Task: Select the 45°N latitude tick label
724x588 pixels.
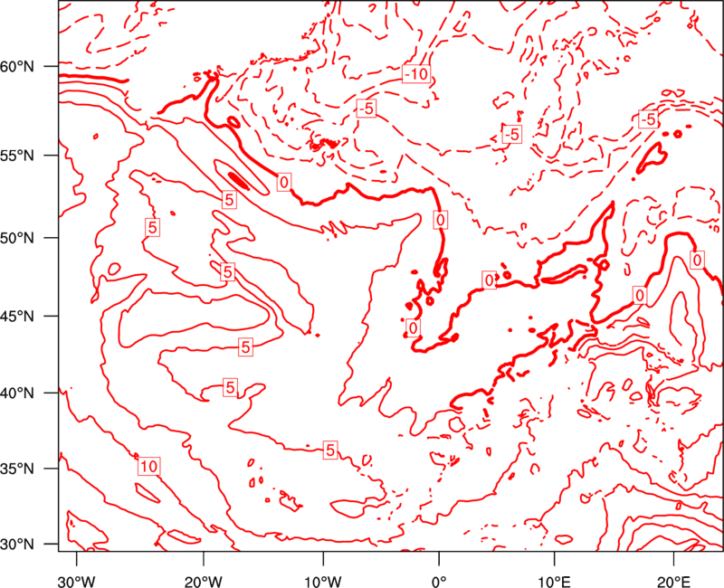Action: tap(17, 316)
